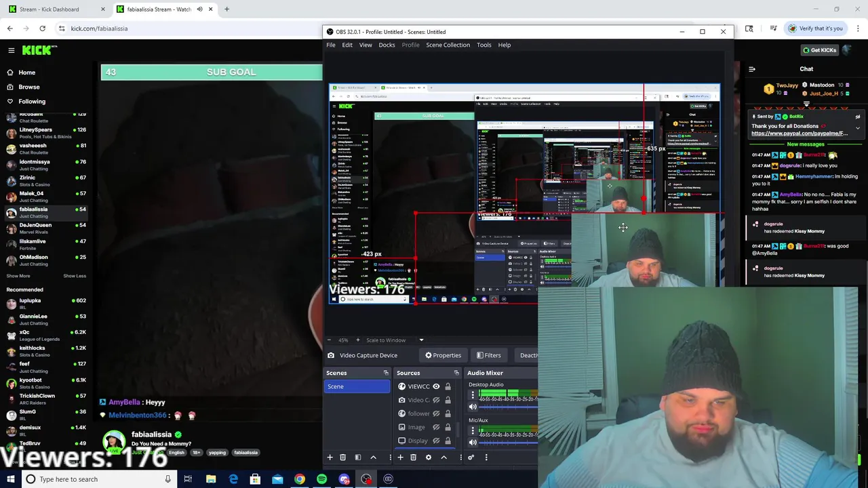Delete selected source with Sources trash icon
Viewport: 868px width, 488px height.
click(413, 457)
